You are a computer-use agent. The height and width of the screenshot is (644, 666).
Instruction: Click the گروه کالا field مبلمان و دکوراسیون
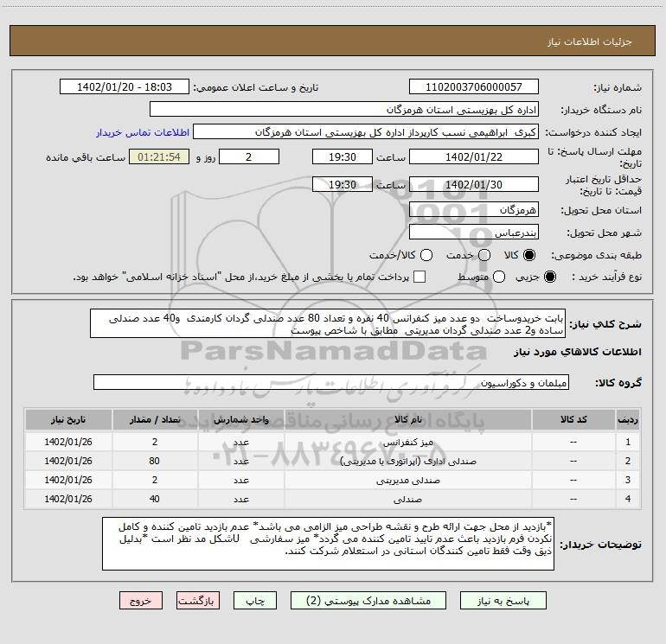[331, 382]
